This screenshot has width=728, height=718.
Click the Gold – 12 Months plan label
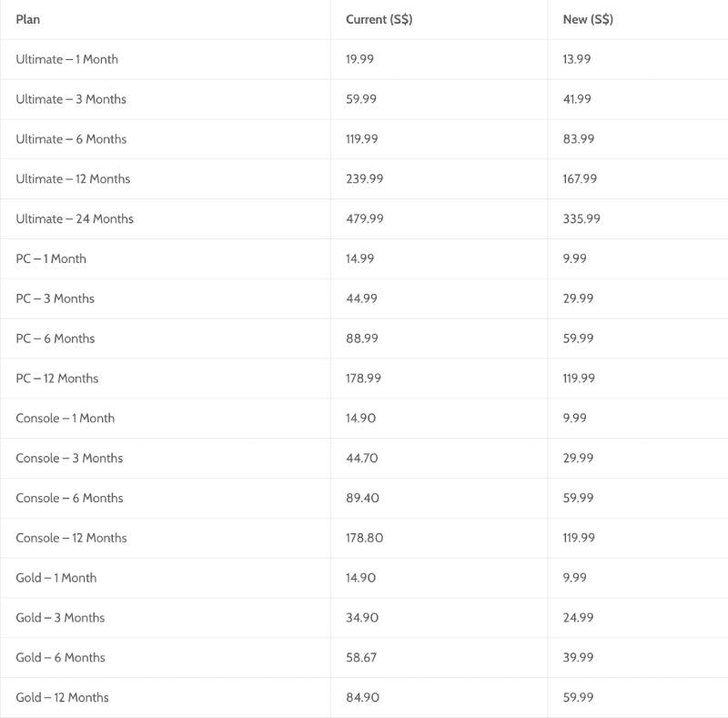pyautogui.click(x=62, y=698)
